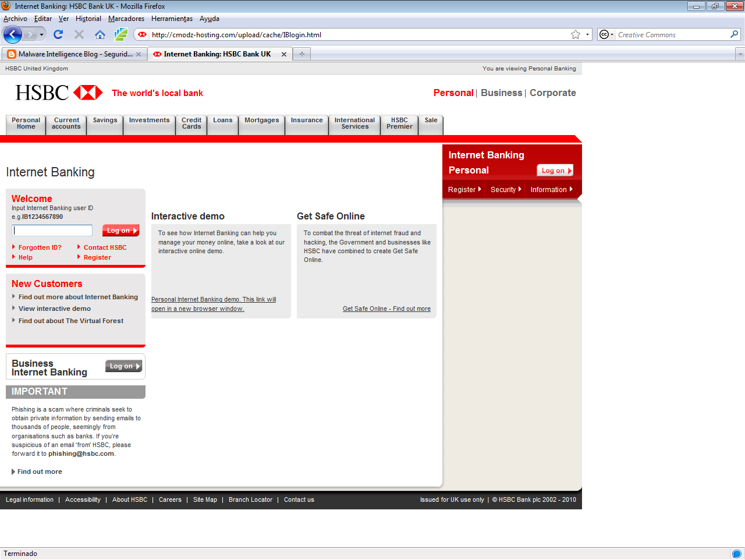Click the red Log on button in Welcome
745x560 pixels.
pos(121,231)
